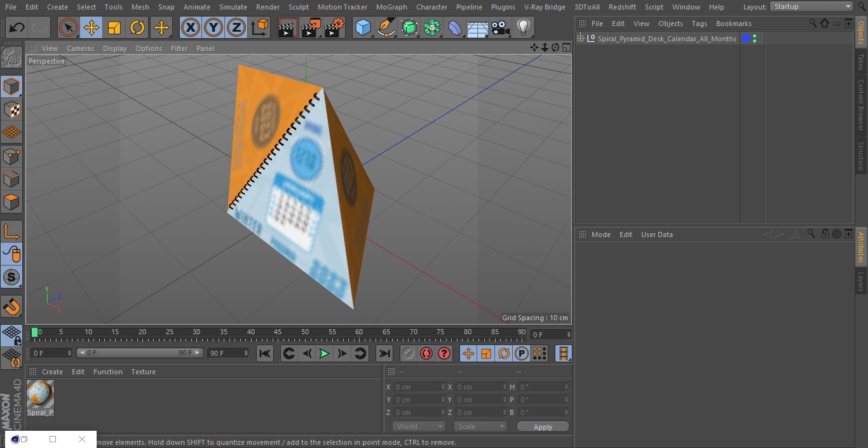Add a Camera object
This screenshot has height=448, width=868.
pyautogui.click(x=501, y=27)
